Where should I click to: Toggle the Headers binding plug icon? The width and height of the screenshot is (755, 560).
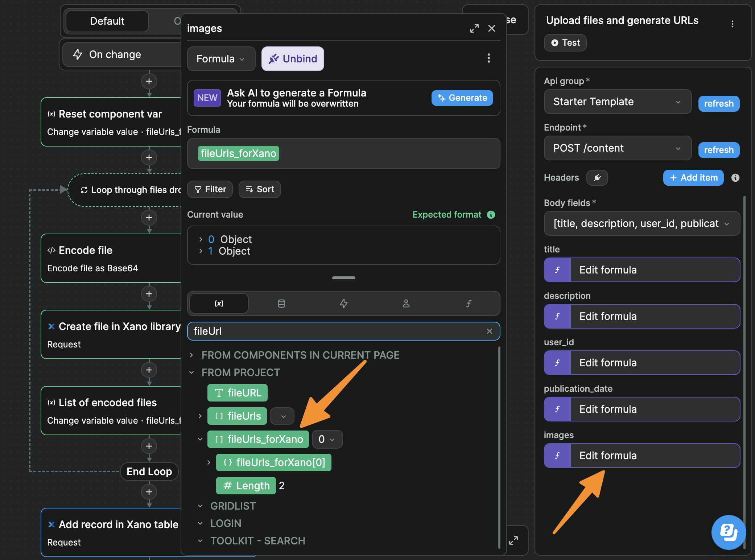click(x=597, y=178)
